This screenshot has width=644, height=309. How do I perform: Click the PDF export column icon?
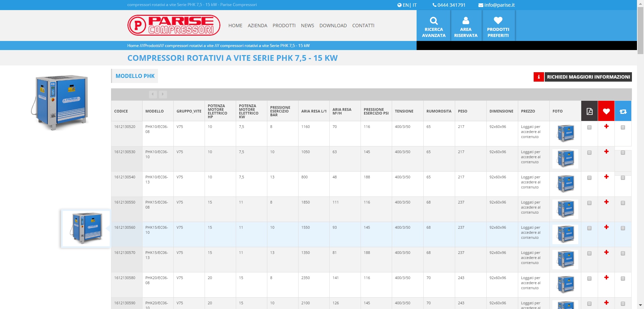[x=589, y=111]
